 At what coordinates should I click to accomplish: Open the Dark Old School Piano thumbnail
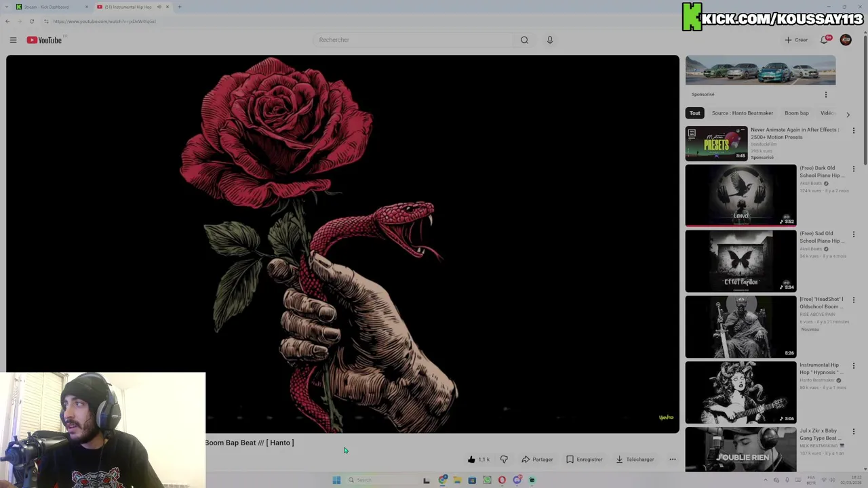741,195
